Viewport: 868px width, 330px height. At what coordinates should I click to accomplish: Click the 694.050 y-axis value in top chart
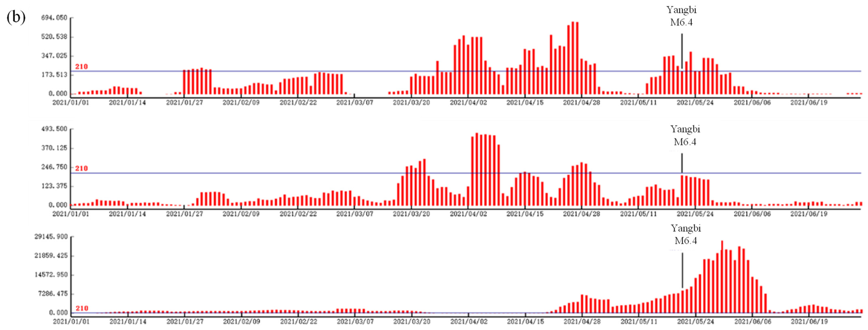click(54, 17)
